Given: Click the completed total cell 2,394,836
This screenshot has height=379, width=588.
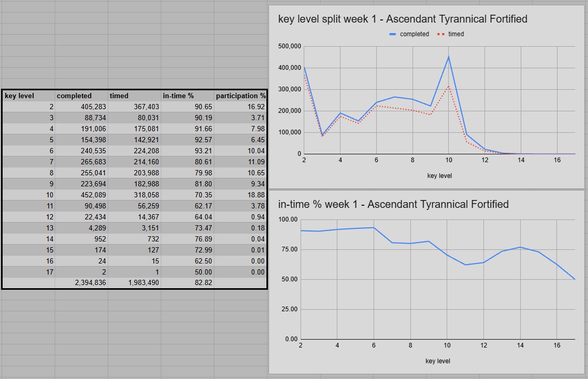Looking at the screenshot, I should 81,283.
